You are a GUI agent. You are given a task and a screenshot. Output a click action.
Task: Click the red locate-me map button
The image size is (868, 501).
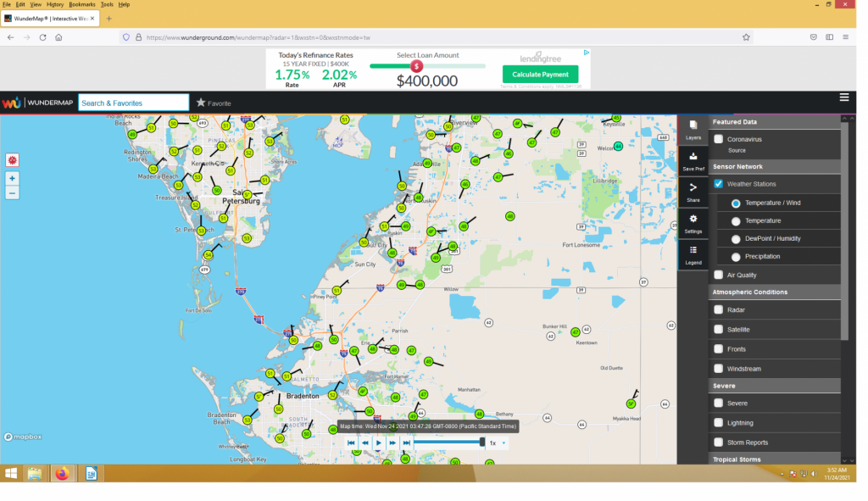tap(12, 159)
